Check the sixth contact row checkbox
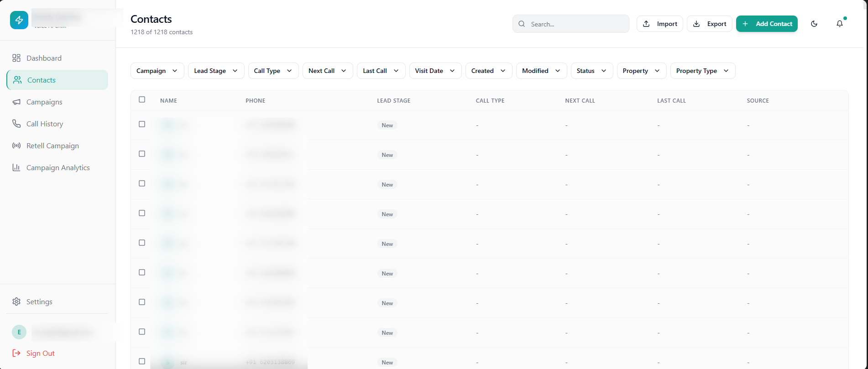Viewport: 868px width, 369px height. click(x=142, y=272)
